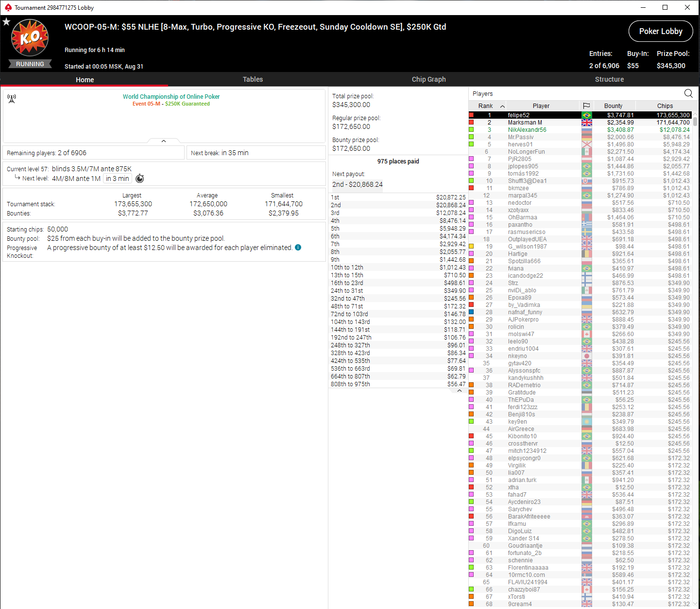
Task: Click the green color tag next to NikAlexandr56
Action: click(x=471, y=129)
